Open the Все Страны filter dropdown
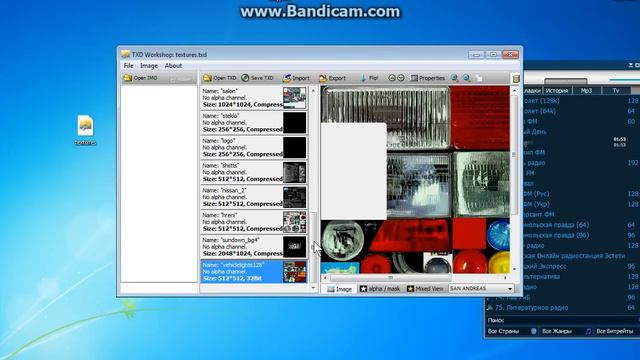 pos(512,331)
